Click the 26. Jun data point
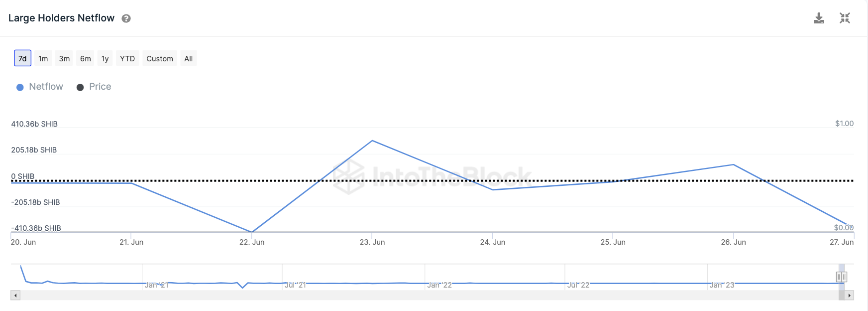The width and height of the screenshot is (868, 311). pos(733,164)
